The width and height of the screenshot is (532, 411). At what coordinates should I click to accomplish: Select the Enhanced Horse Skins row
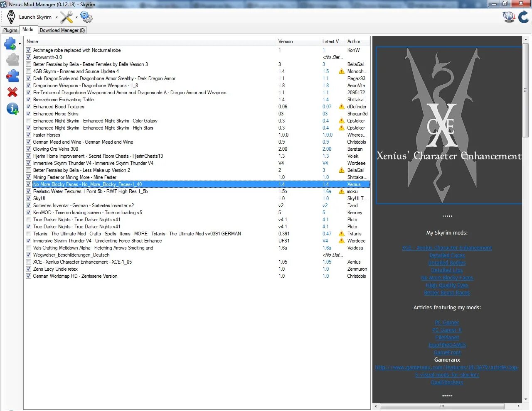point(197,114)
